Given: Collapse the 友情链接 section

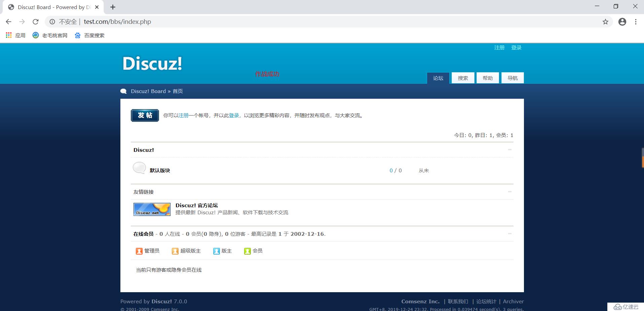Looking at the screenshot, I should [510, 192].
